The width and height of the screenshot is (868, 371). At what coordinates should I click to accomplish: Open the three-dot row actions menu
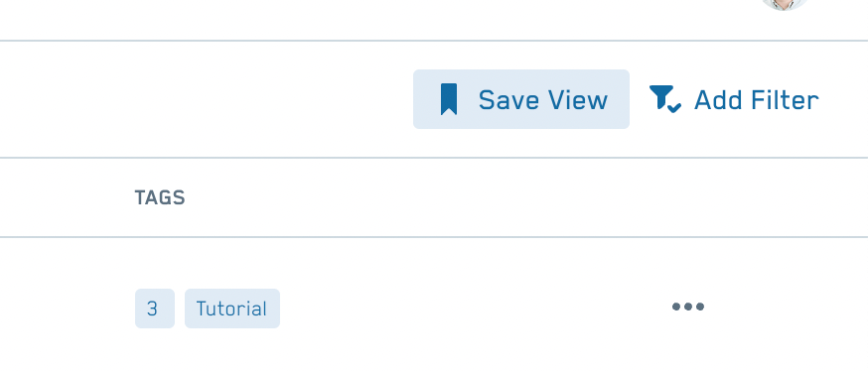(688, 307)
